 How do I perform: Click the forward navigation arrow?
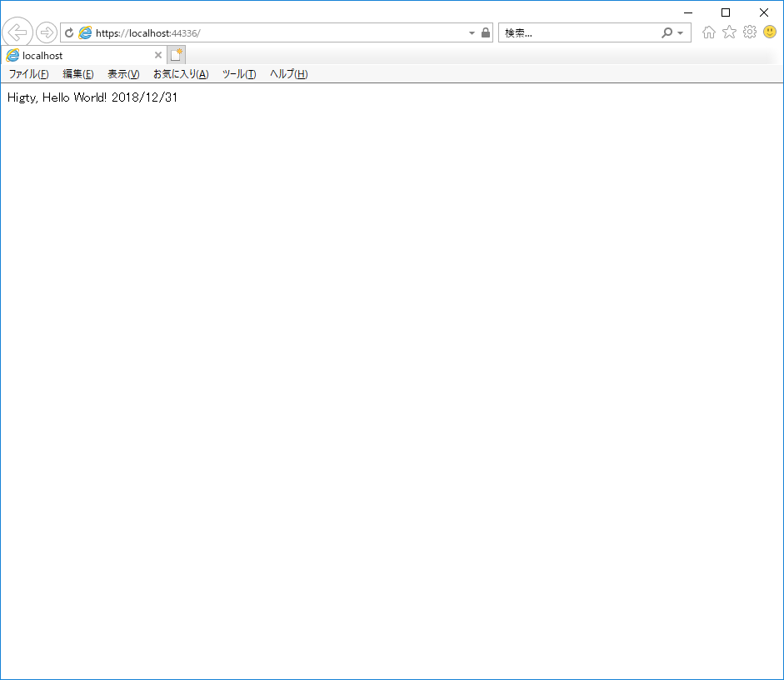(x=47, y=32)
